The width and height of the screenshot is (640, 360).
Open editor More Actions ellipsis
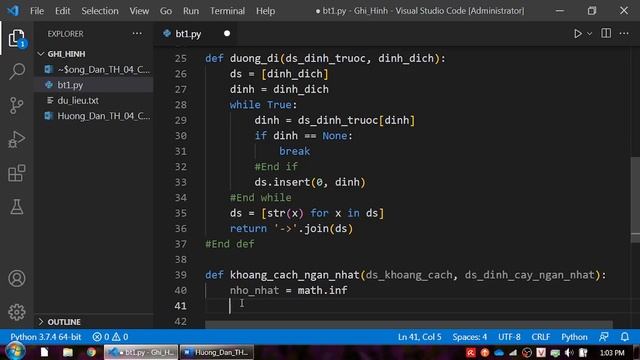pyautogui.click(x=624, y=33)
